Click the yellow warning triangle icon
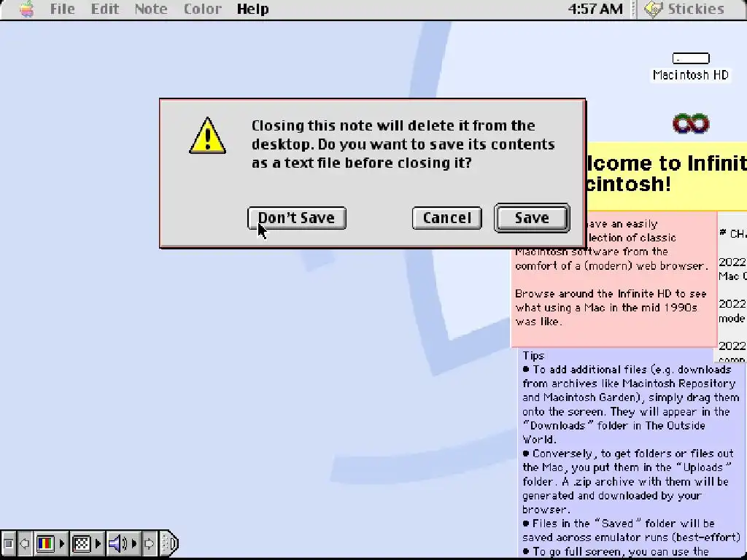The height and width of the screenshot is (560, 747). click(207, 136)
